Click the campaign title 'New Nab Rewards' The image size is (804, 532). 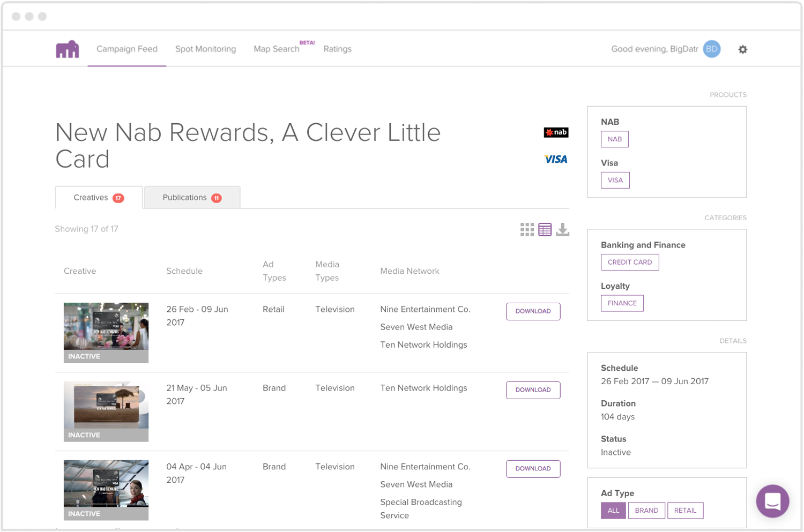point(248,146)
